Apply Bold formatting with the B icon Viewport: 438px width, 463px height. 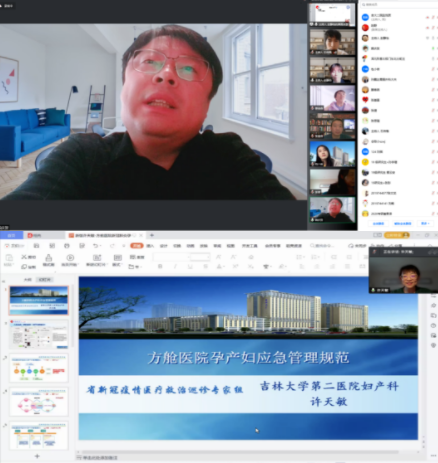tap(160, 266)
